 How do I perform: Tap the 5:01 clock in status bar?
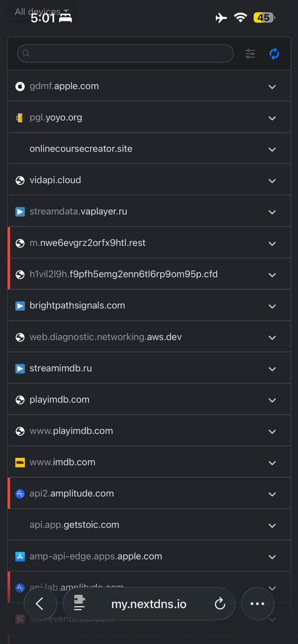[x=42, y=18]
